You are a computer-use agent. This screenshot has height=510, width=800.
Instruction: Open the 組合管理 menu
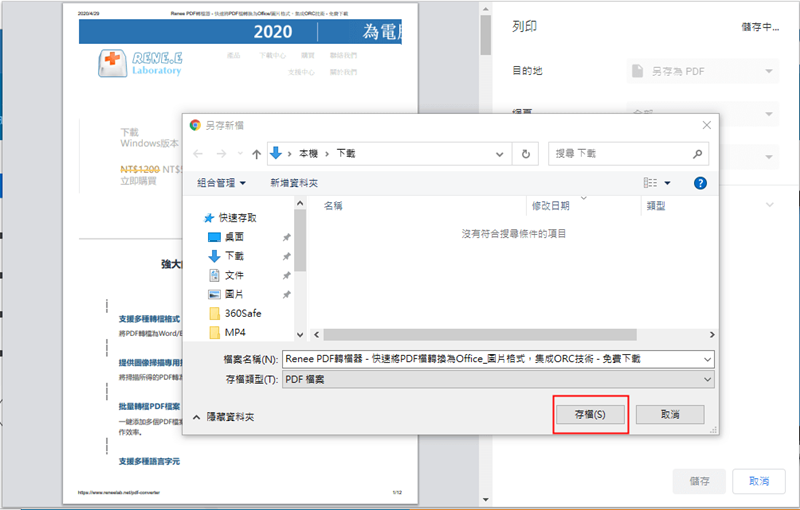pyautogui.click(x=221, y=183)
